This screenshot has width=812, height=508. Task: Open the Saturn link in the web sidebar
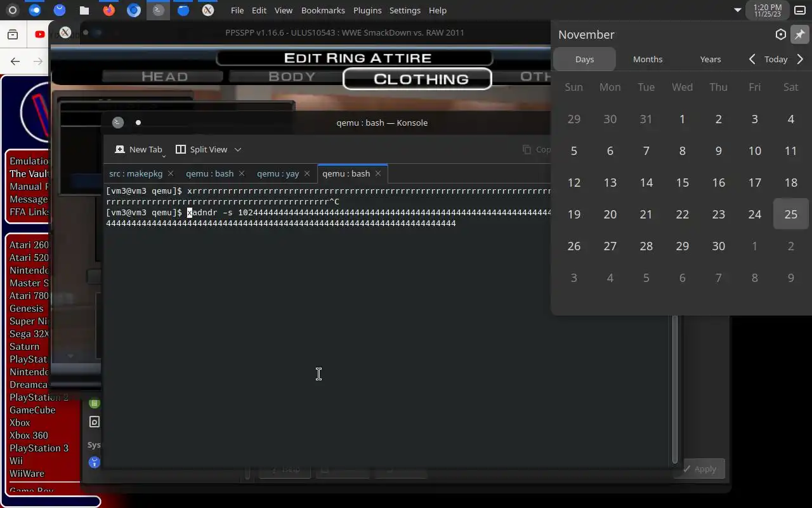(24, 346)
